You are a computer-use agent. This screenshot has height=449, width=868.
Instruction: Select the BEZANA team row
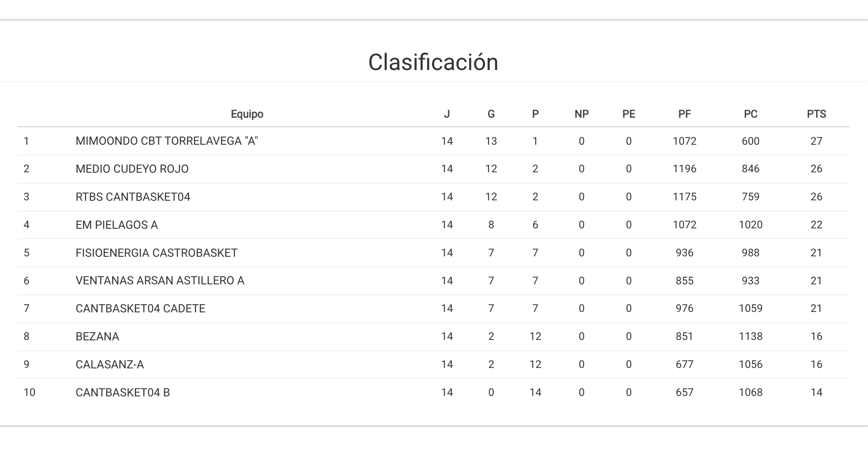(x=97, y=337)
